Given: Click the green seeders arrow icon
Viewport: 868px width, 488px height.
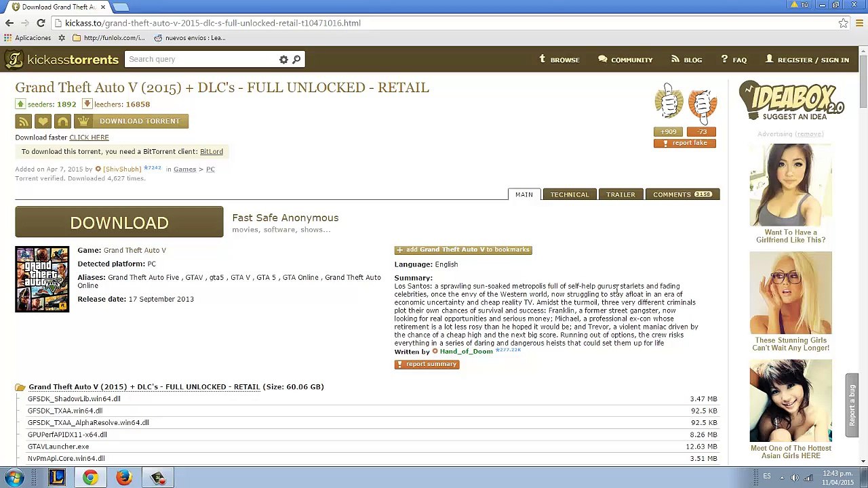Looking at the screenshot, I should pos(20,104).
